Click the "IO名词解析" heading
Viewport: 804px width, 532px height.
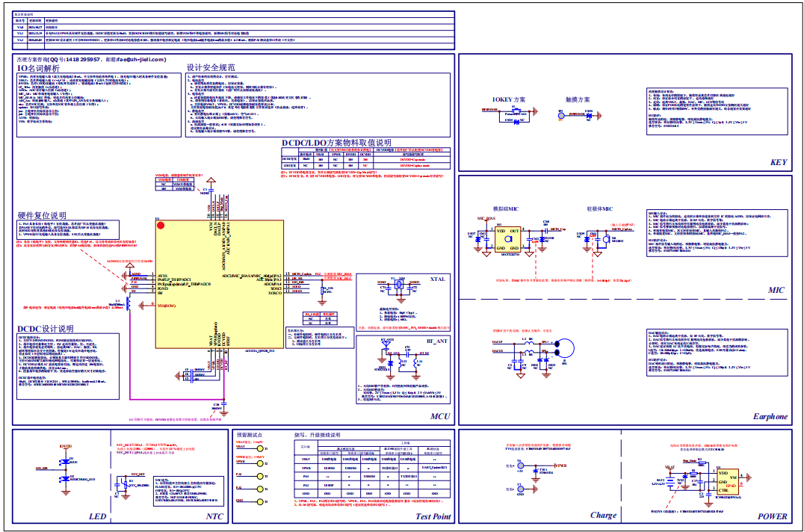coord(38,68)
